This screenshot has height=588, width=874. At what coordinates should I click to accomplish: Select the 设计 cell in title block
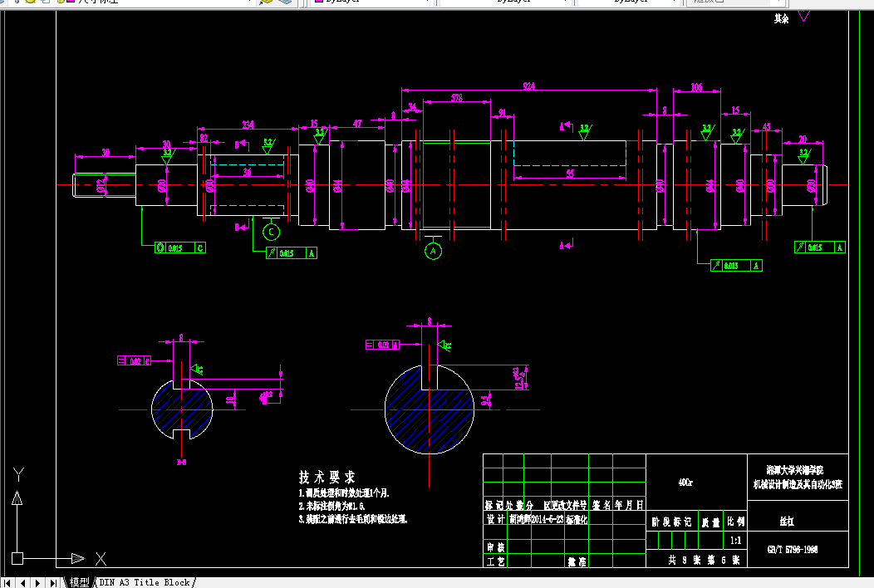point(495,519)
